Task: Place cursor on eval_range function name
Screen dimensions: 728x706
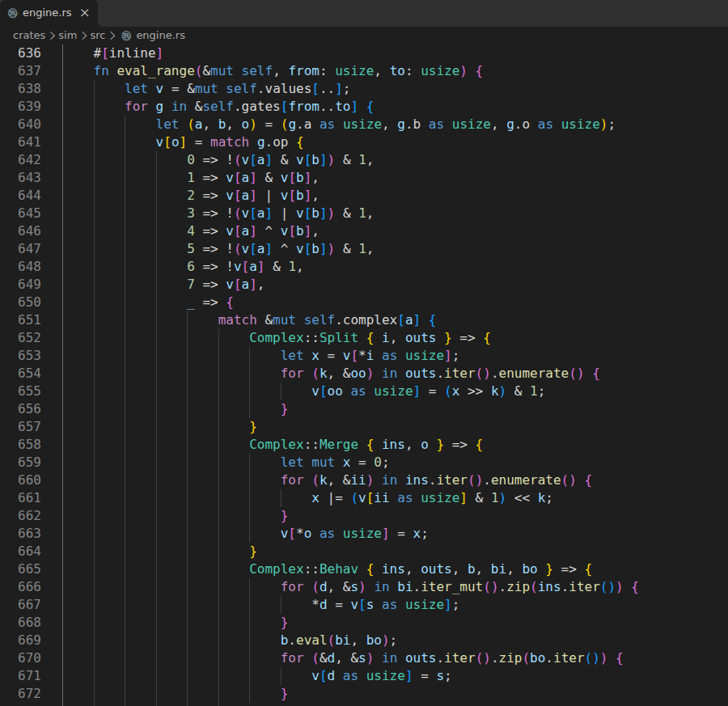Action: pos(155,71)
